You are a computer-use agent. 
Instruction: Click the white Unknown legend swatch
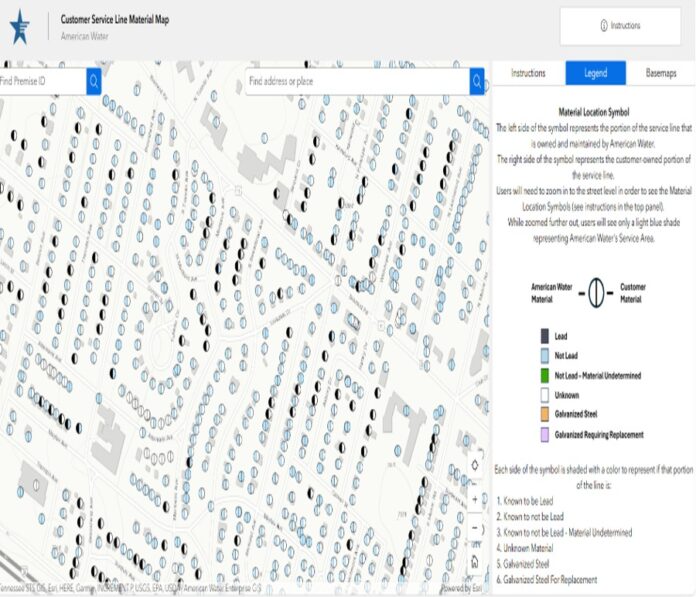[x=545, y=395]
